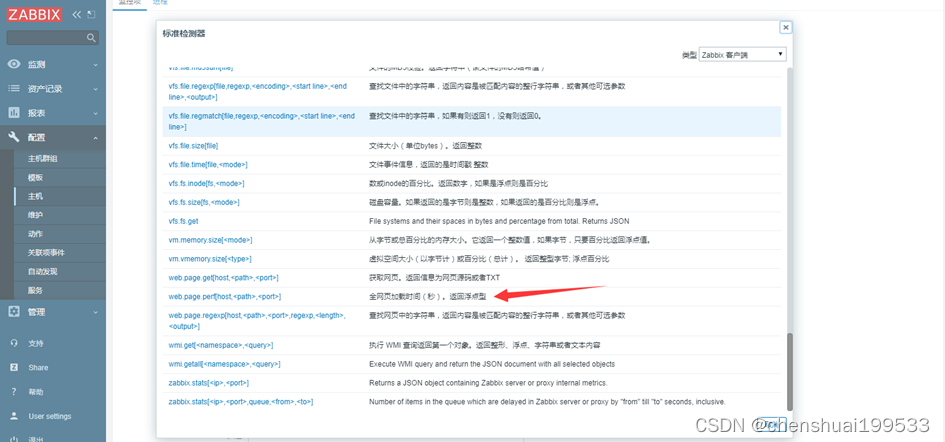
Task: Click the description 'Returns a JSON object containing Zabbix server'
Action: (488, 383)
